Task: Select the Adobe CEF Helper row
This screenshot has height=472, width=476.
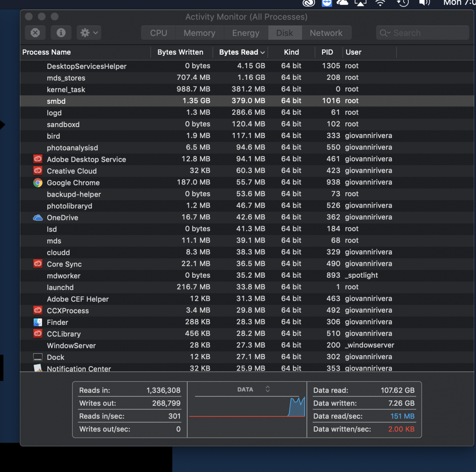Action: coord(247,299)
